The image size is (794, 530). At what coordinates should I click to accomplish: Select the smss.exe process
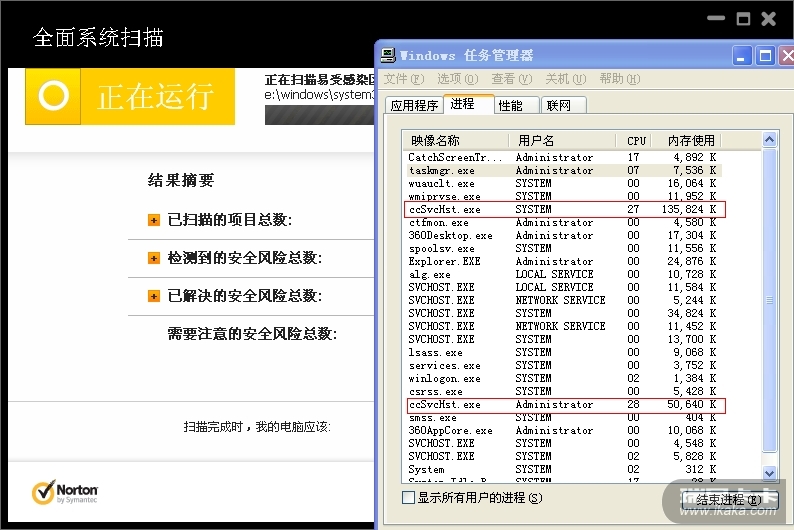click(563, 418)
